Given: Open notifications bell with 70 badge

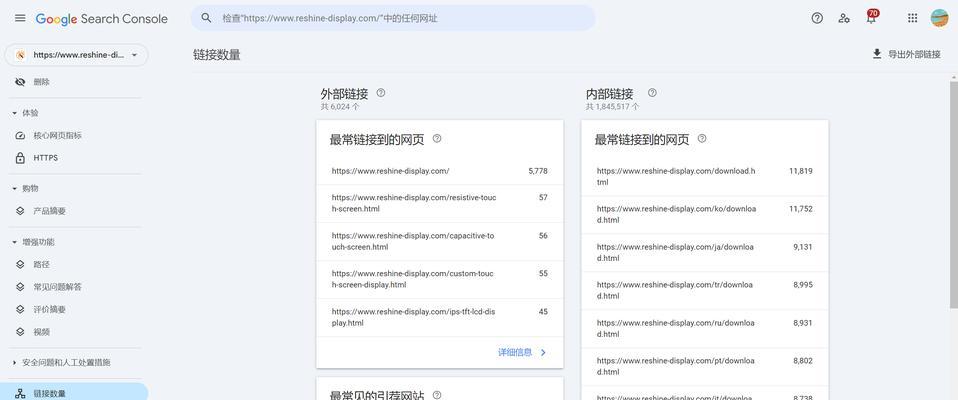Looking at the screenshot, I should click(x=871, y=18).
